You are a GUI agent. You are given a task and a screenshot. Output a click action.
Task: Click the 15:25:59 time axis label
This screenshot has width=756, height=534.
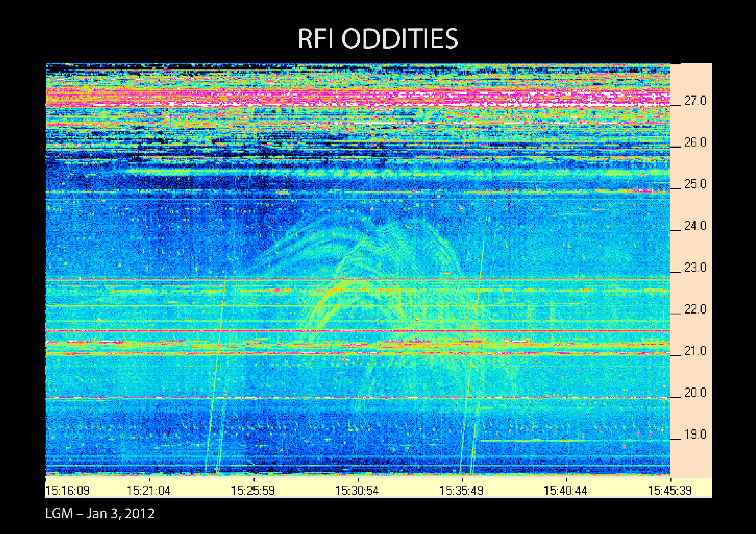coord(253,490)
